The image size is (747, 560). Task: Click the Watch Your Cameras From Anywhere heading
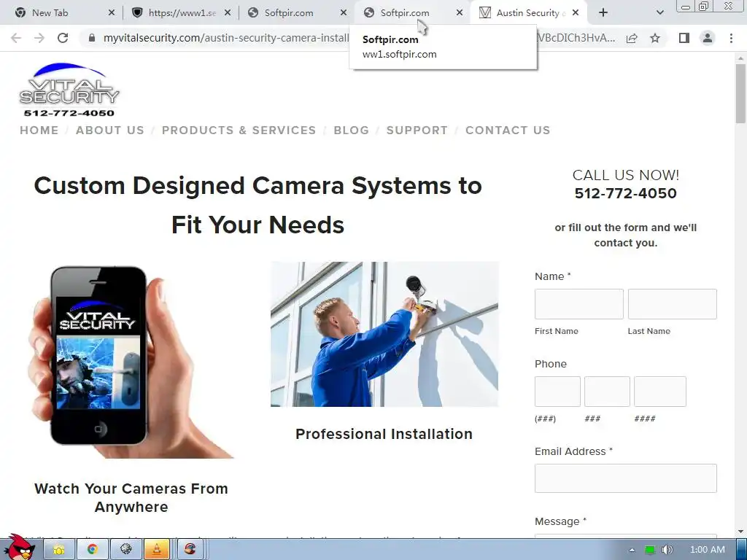pos(131,497)
